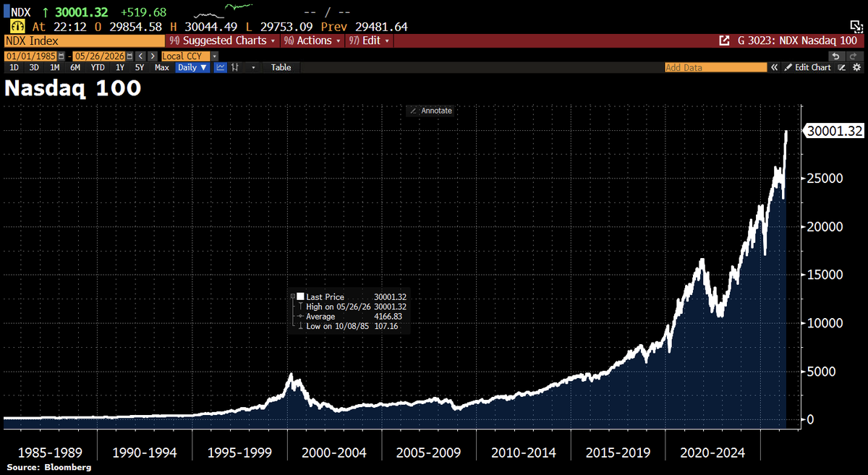Open the Actions menu
Screen dimensions: 868x475
click(312, 41)
